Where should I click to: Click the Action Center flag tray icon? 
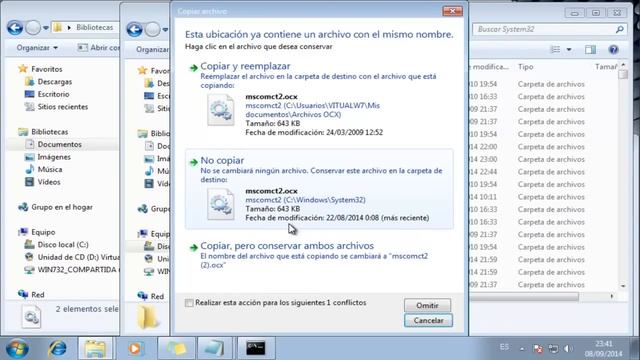(538, 349)
